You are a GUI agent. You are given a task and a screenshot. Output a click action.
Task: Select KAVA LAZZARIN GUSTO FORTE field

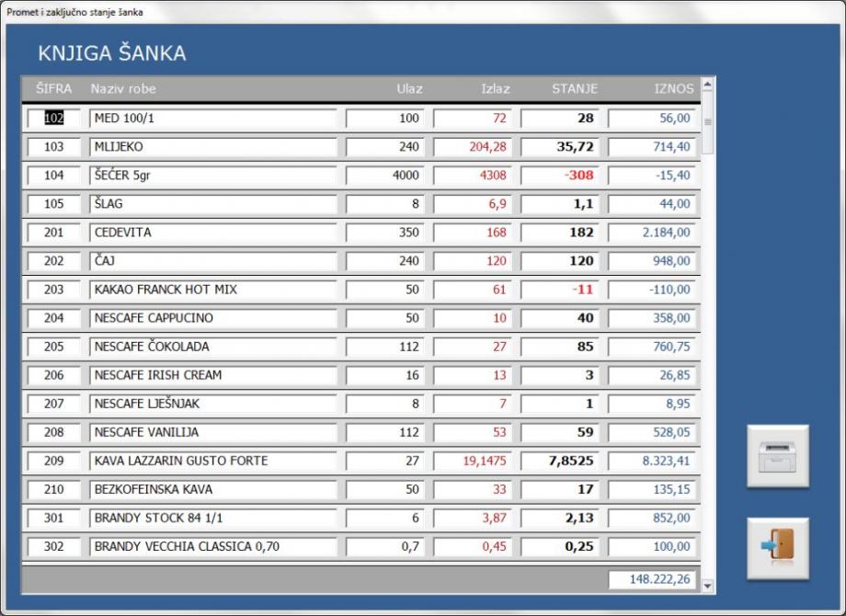pyautogui.click(x=213, y=462)
